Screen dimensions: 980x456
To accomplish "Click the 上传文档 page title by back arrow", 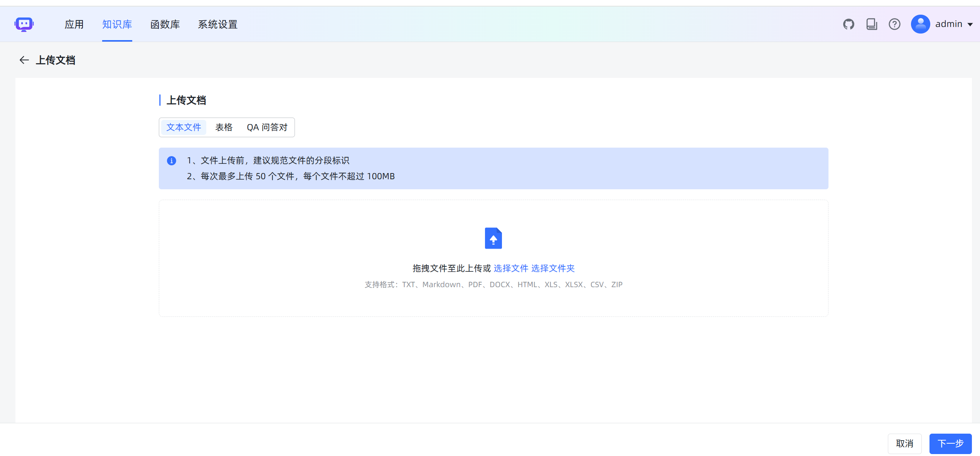I will coord(56,60).
